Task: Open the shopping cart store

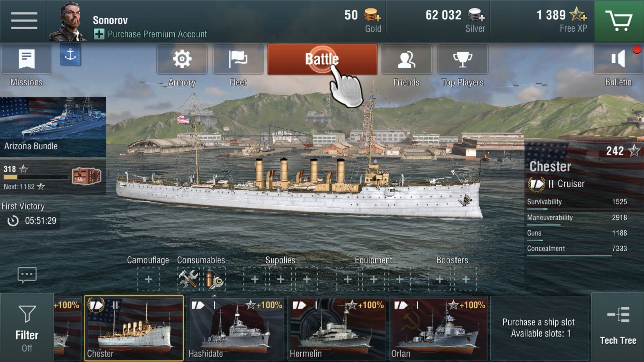Action: coord(619,21)
